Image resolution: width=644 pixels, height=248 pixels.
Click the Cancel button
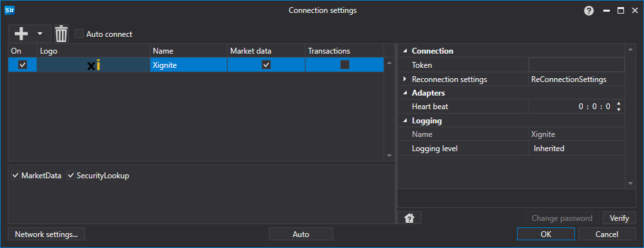coord(607,234)
